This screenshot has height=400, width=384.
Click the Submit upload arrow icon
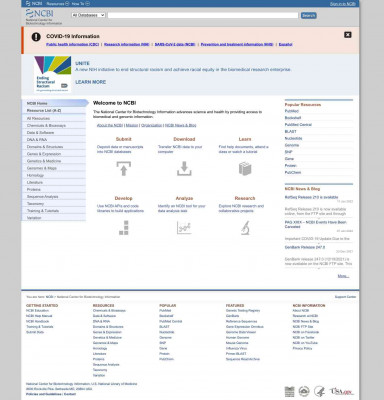[x=124, y=168]
